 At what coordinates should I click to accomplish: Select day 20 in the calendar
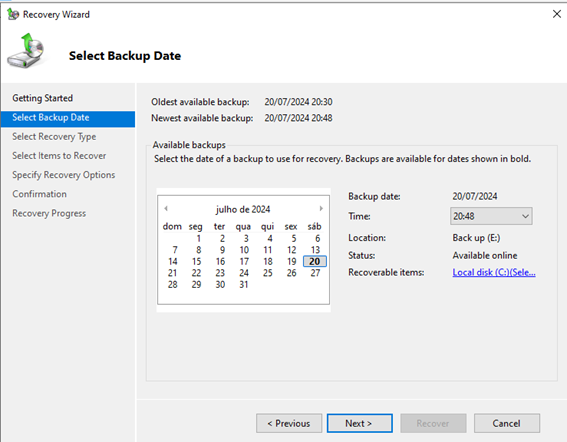315,262
